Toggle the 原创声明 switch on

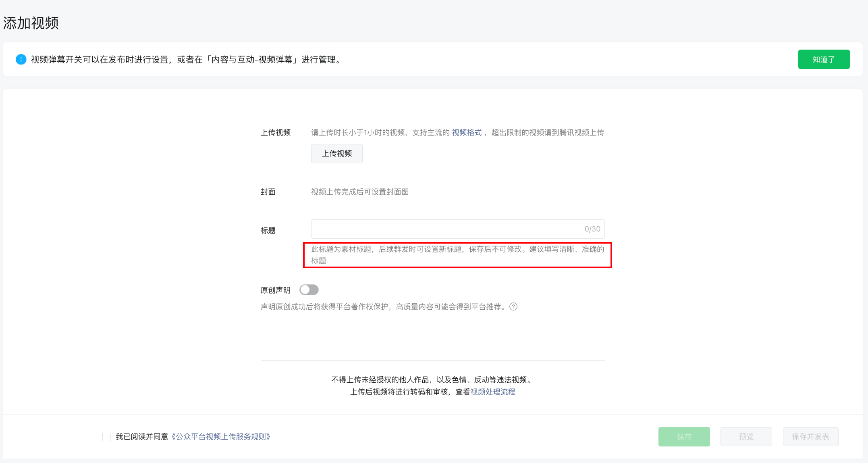(x=309, y=290)
